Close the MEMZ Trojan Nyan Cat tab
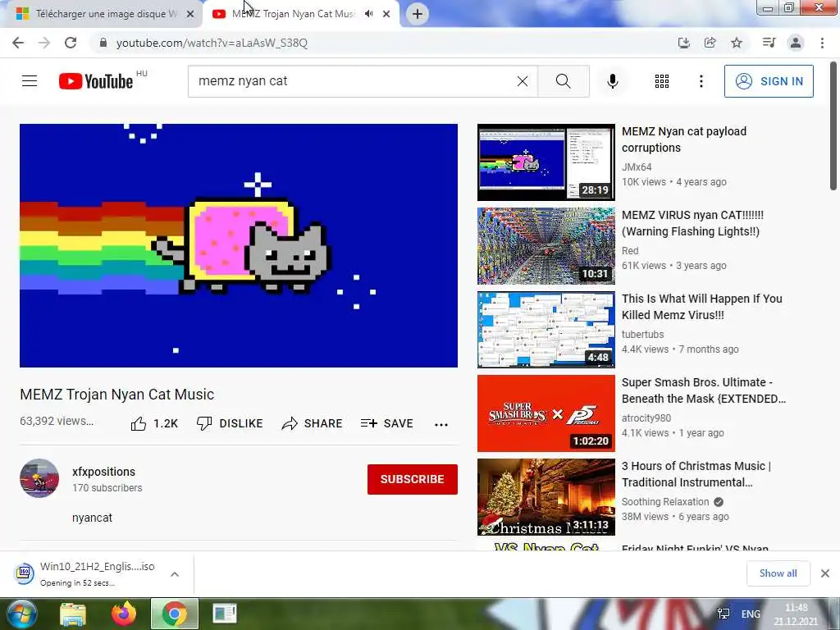The height and width of the screenshot is (630, 840). pos(386,14)
